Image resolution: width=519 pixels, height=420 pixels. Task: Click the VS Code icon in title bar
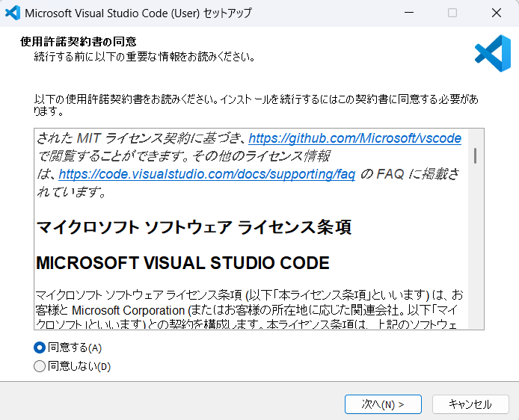13,13
